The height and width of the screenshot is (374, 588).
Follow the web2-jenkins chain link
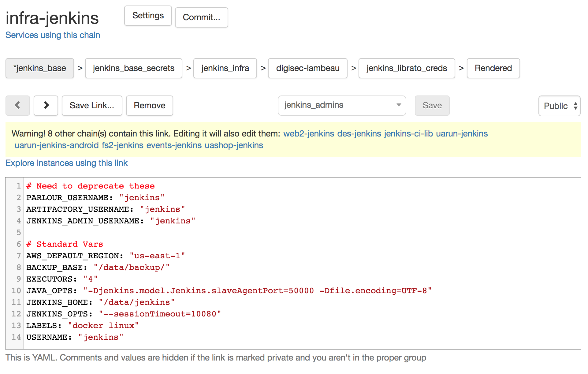(x=308, y=134)
